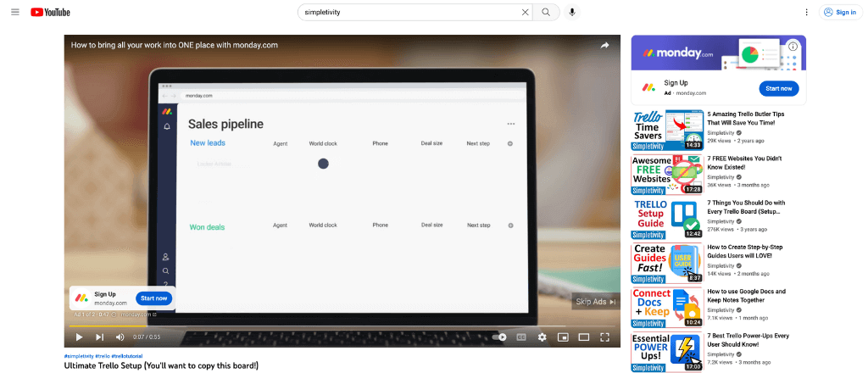Search with your voice microphone

572,12
